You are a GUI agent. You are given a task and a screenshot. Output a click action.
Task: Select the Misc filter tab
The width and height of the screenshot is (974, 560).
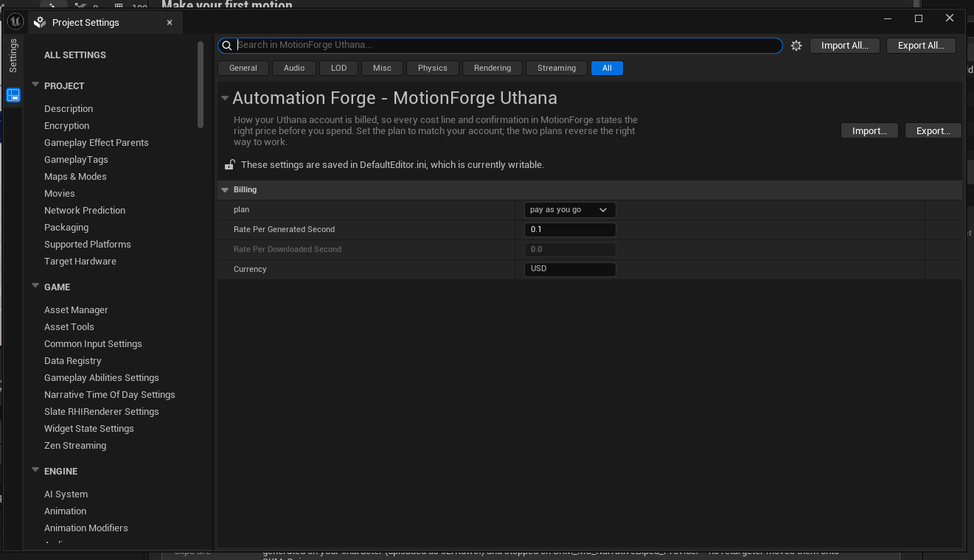pyautogui.click(x=382, y=68)
